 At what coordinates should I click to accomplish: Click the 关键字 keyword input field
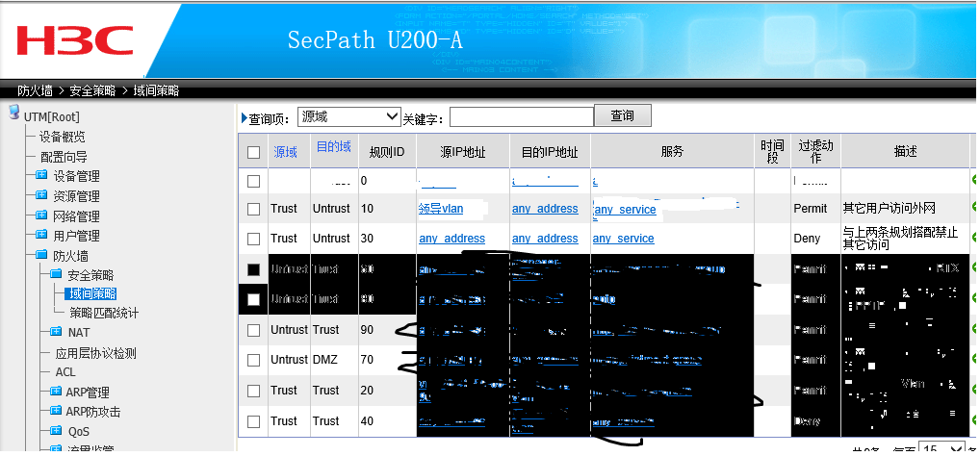click(521, 116)
